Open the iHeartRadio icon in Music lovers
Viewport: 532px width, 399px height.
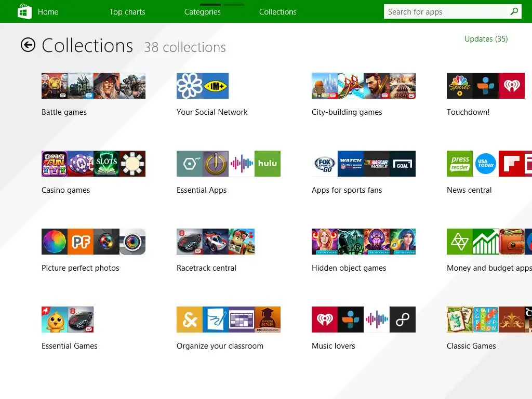point(325,320)
